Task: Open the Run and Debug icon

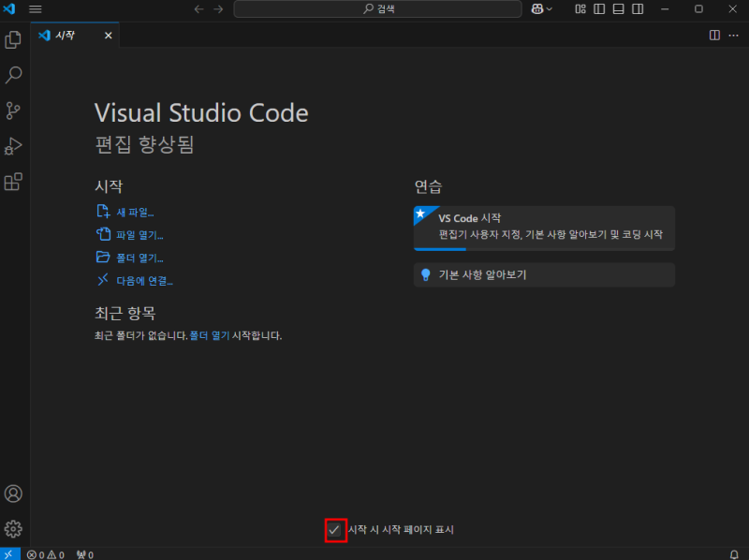Action: (13, 146)
